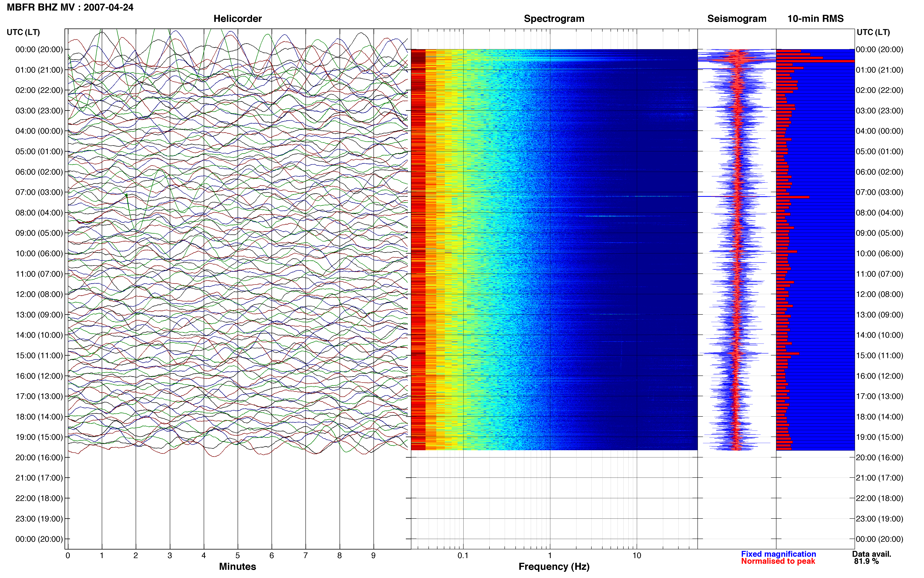Click the left '09:00 (05:00)' time label
Image resolution: width=924 pixels, height=578 pixels.
tap(39, 233)
